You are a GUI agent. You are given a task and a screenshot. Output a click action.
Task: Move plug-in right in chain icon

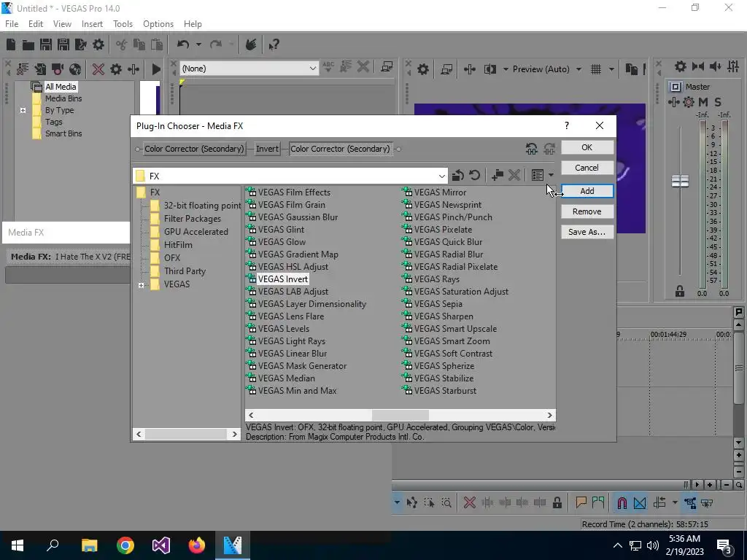(549, 149)
